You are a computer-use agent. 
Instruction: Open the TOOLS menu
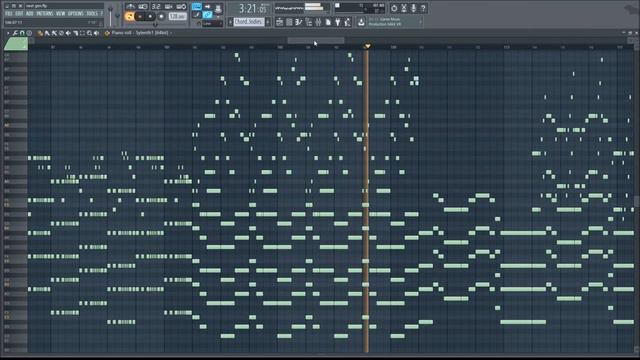tap(91, 13)
